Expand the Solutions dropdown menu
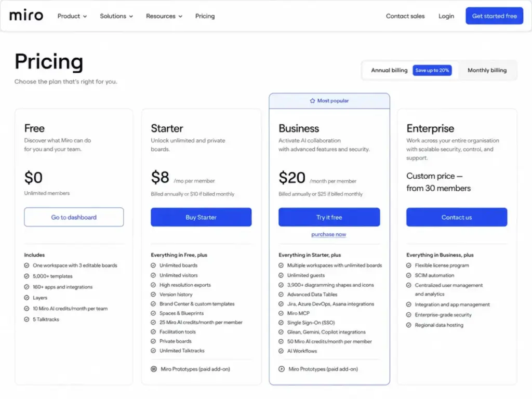Viewport: 532px width, 399px height. (x=116, y=16)
